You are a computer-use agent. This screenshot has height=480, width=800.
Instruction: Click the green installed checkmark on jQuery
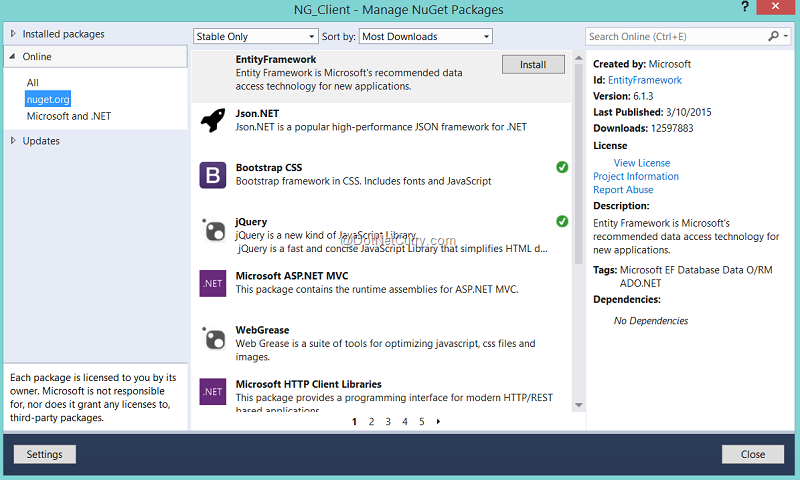pos(562,221)
